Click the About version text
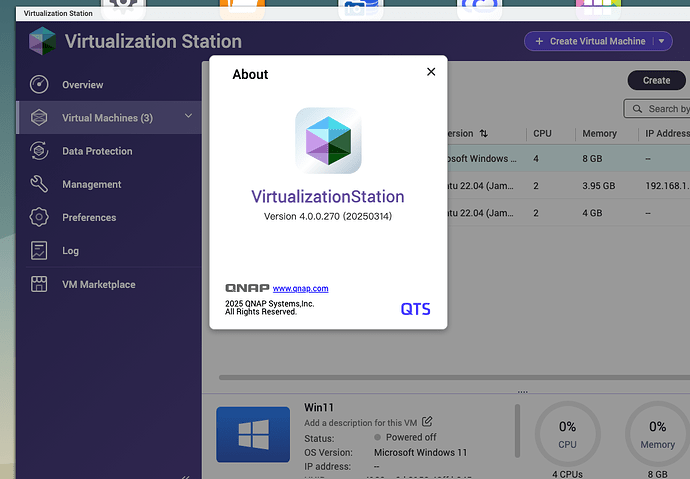The height and width of the screenshot is (479, 690). [328, 216]
